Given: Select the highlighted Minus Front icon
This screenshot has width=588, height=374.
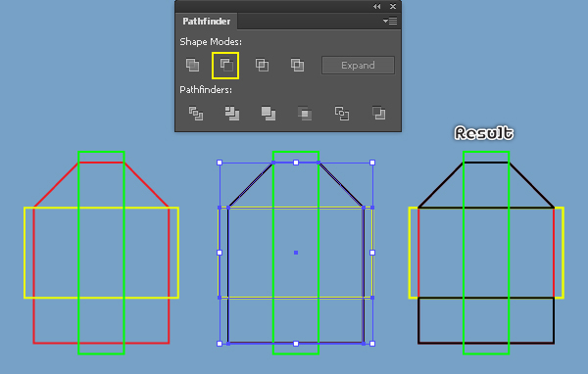Looking at the screenshot, I should tap(225, 66).
